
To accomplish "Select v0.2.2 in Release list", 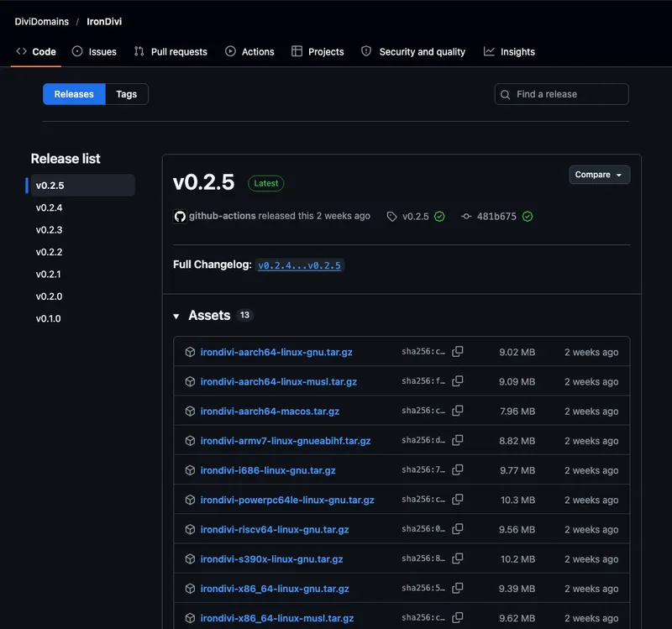I will coord(50,252).
